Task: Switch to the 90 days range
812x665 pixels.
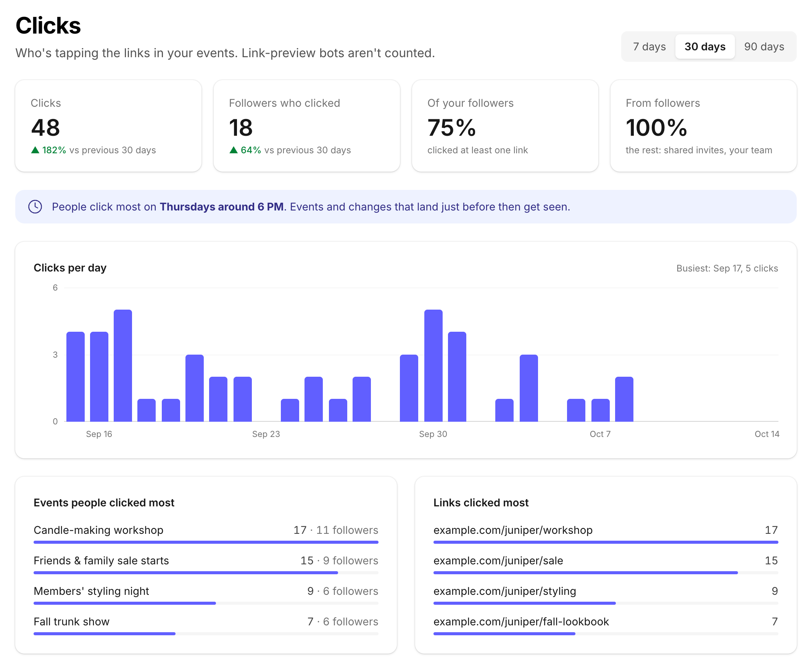Action: (764, 47)
